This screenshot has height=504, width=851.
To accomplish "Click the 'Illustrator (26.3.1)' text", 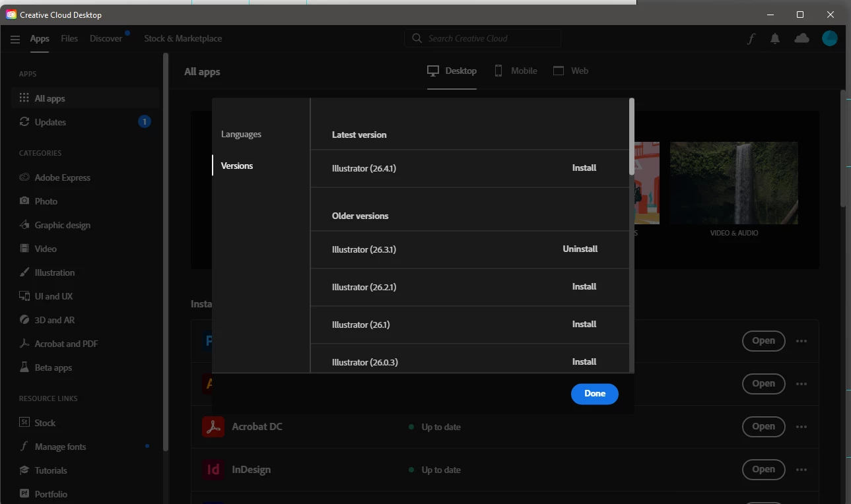I will tap(364, 249).
